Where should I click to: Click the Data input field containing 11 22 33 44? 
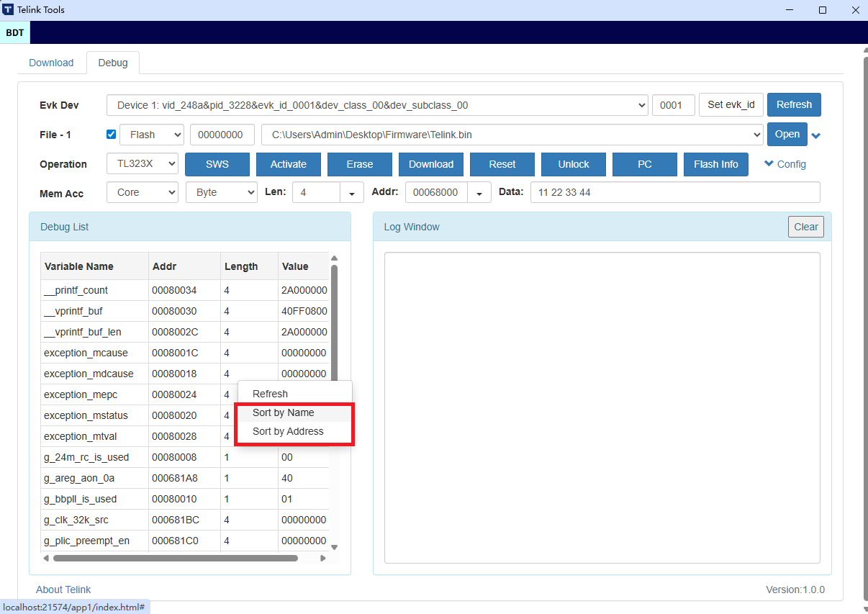click(x=674, y=192)
